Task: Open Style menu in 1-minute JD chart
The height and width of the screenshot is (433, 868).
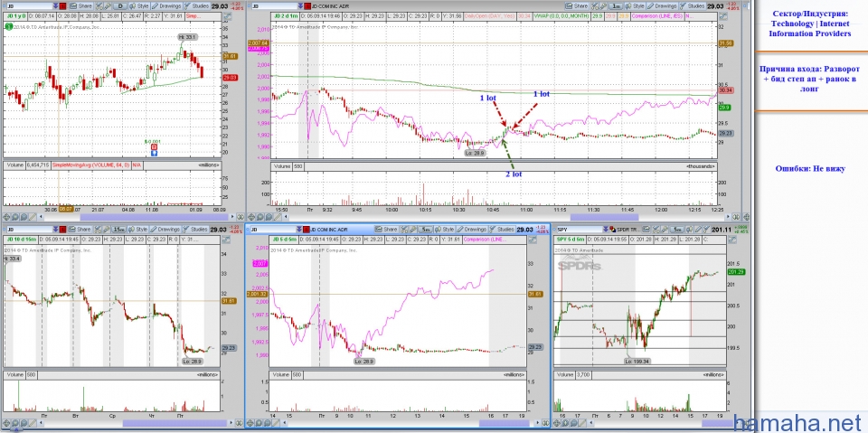Action: pos(635,5)
